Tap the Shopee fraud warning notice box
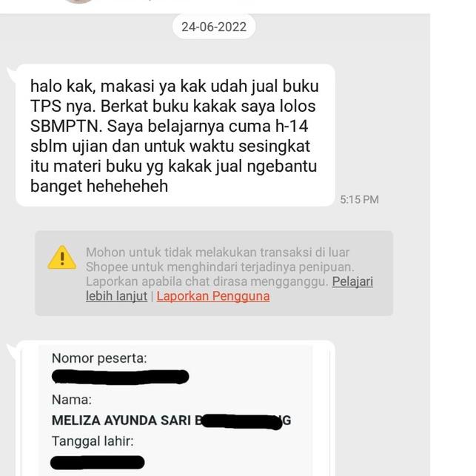This screenshot has height=476, width=476. [214, 273]
